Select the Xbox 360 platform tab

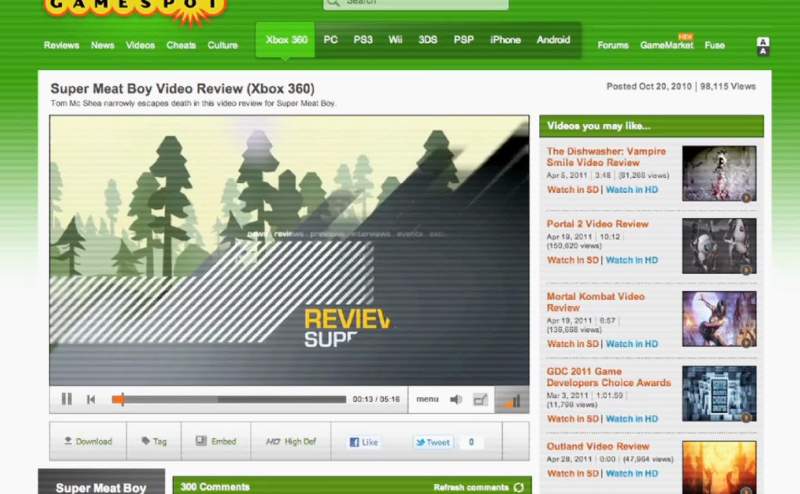click(x=286, y=40)
